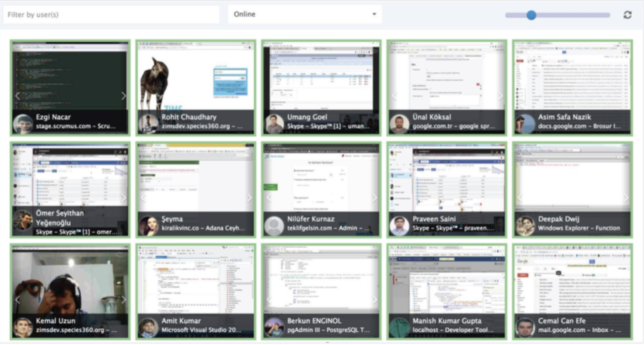Go to next screenshot on Berkun ENGINOL's card
644x345 pixels.
[374, 299]
